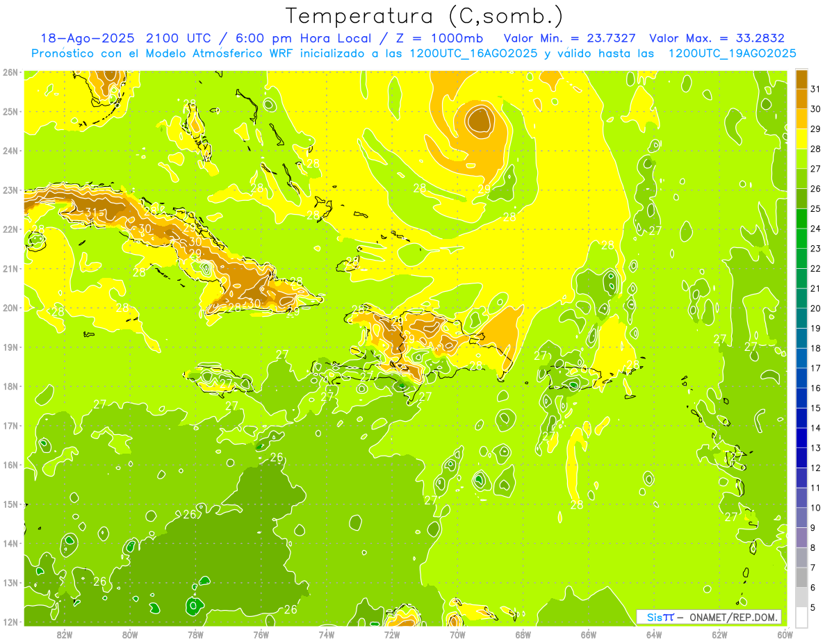834x644 pixels.
Task: Click longitude axis label "72W"
Action: click(x=392, y=634)
